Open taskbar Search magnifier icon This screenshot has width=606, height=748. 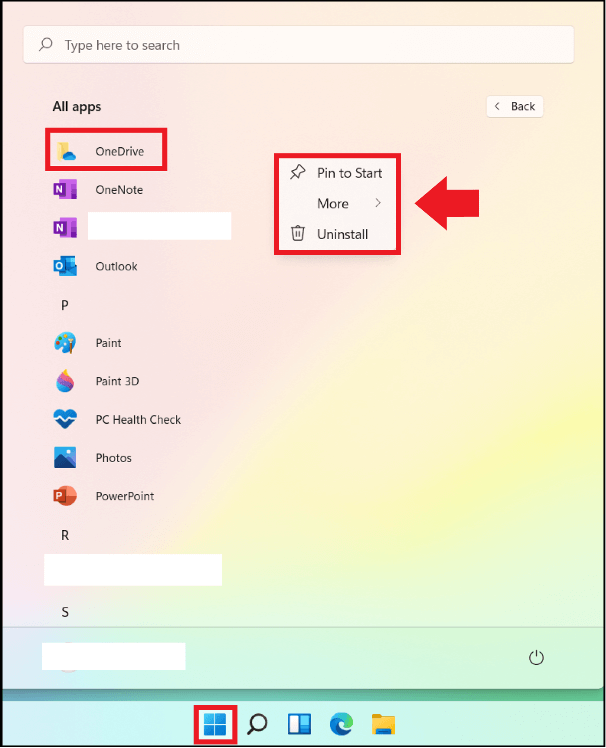pyautogui.click(x=257, y=724)
